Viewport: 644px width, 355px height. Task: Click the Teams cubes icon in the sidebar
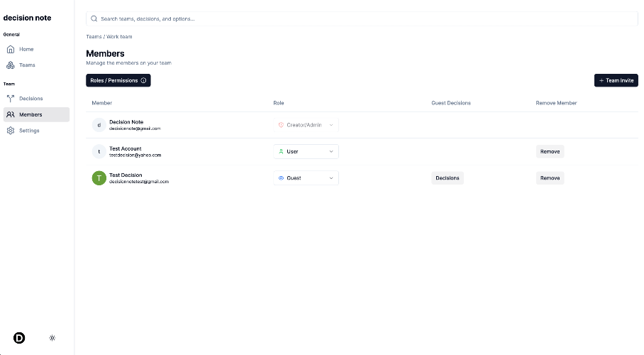coord(11,65)
